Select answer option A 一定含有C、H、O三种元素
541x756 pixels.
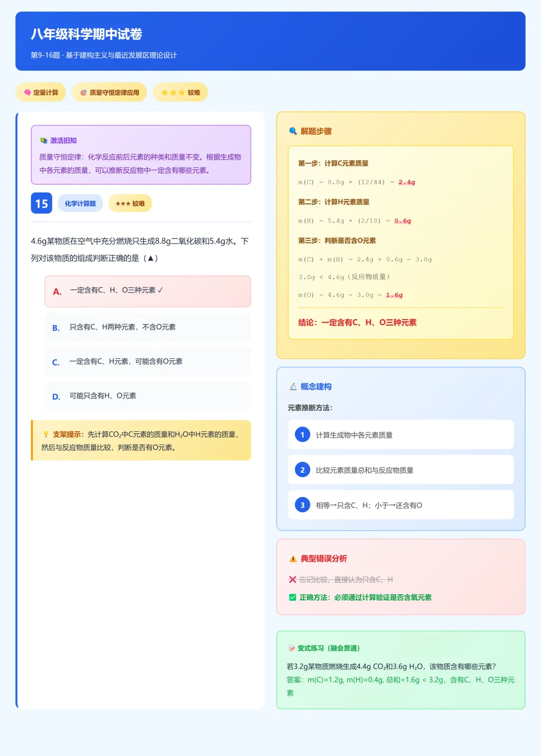coord(147,291)
